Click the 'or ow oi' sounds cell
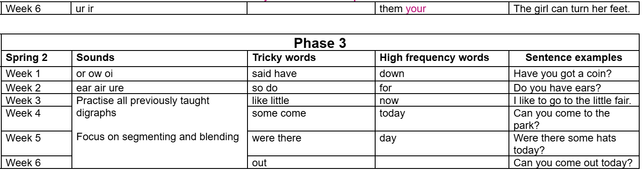Viewport: 644px width, 175px height. tap(94, 74)
